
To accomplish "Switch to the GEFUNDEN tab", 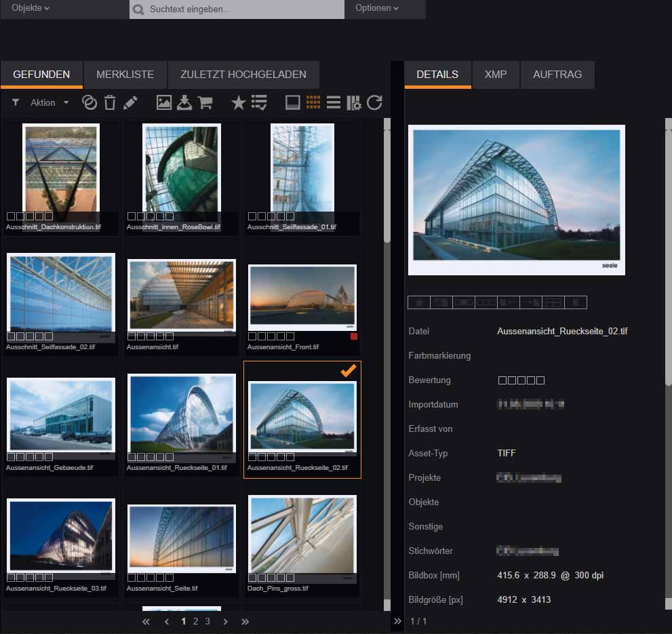I will click(x=41, y=75).
